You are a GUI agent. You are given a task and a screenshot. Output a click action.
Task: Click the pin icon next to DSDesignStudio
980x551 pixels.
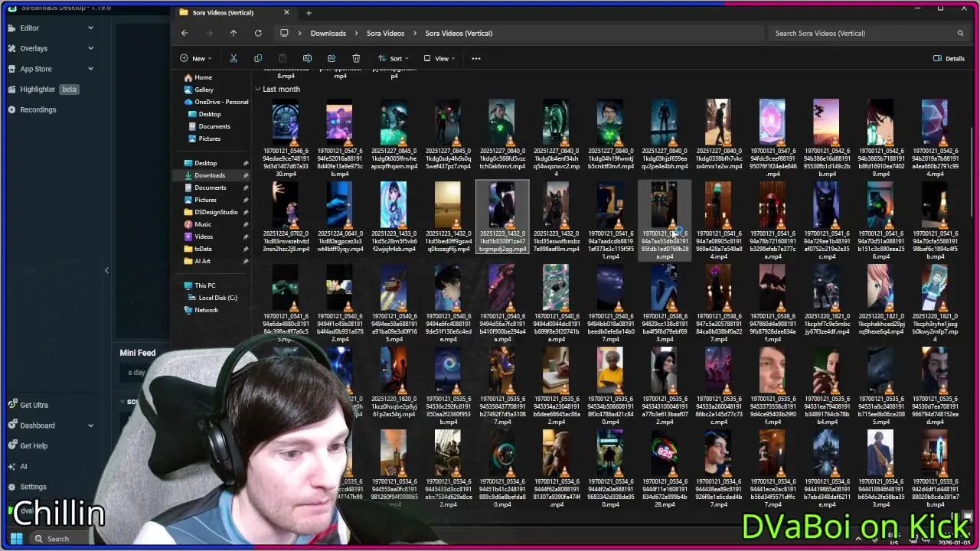click(x=246, y=212)
